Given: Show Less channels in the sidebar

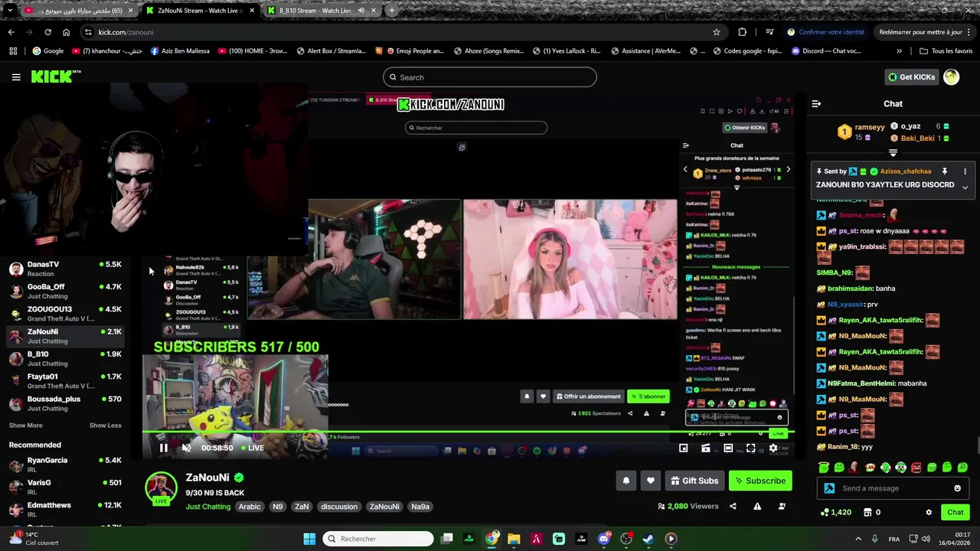Looking at the screenshot, I should 105,425.
